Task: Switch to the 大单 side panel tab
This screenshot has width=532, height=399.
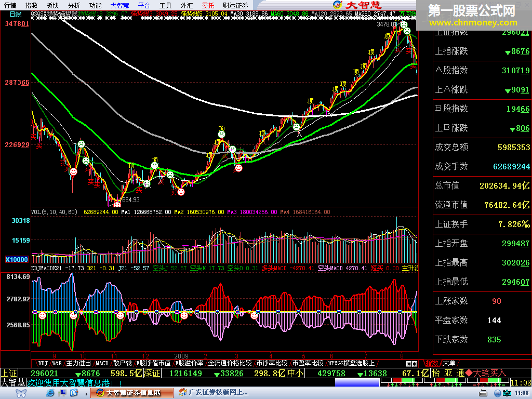Action: point(449,363)
